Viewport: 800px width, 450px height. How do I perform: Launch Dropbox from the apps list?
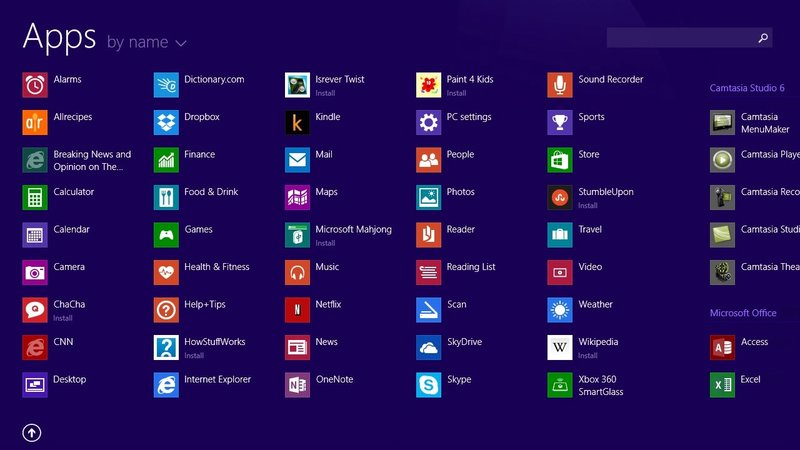point(166,123)
